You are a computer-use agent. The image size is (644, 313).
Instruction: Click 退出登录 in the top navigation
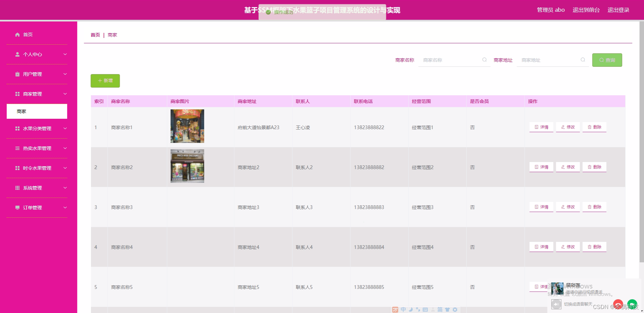tap(619, 10)
